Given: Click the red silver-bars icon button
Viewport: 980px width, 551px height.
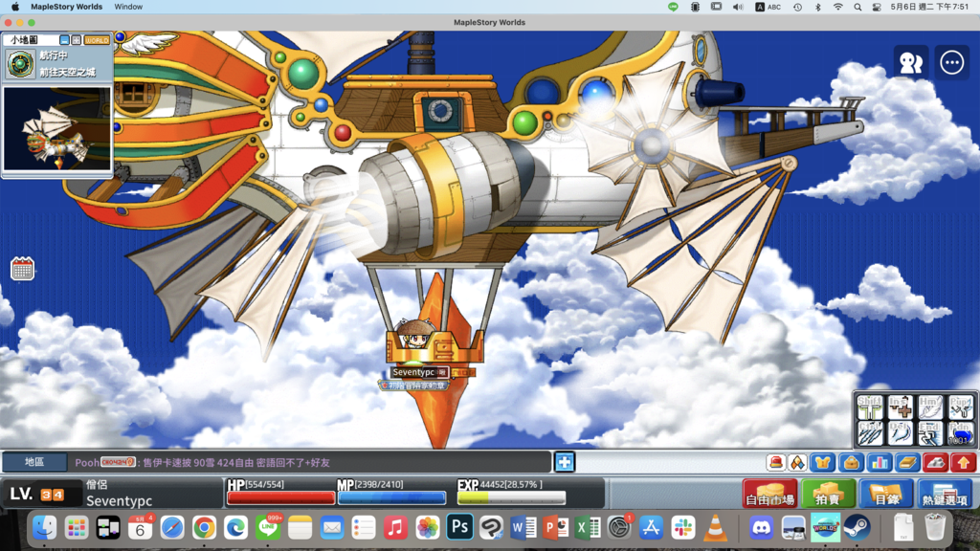Looking at the screenshot, I should coord(935,462).
